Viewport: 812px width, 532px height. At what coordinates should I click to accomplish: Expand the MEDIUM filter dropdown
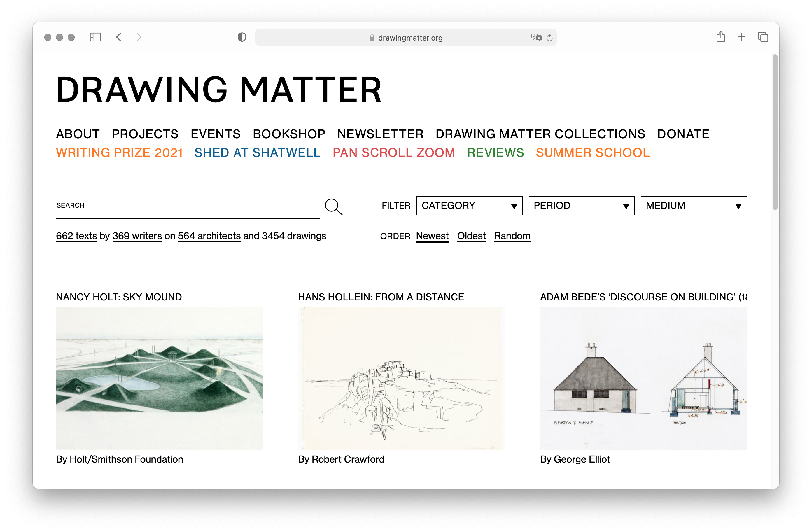[694, 205]
